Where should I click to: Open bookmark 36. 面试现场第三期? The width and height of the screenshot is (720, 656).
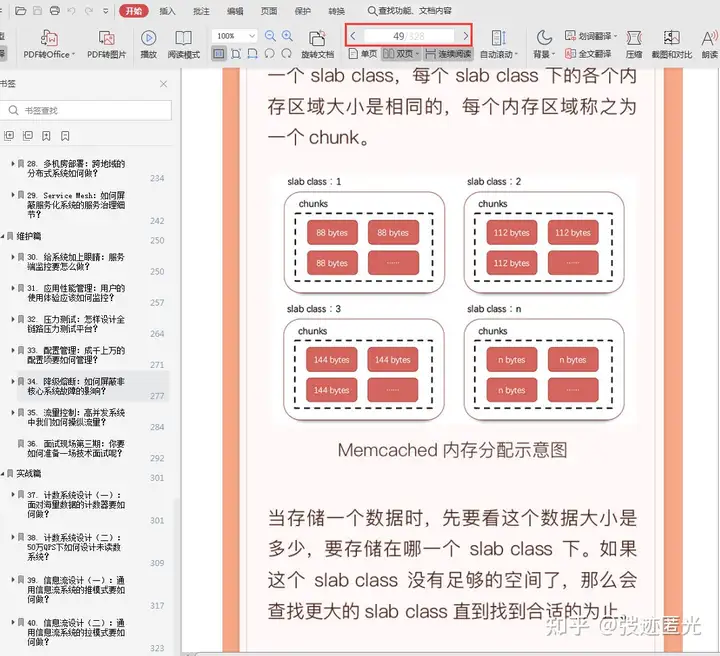(x=76, y=449)
